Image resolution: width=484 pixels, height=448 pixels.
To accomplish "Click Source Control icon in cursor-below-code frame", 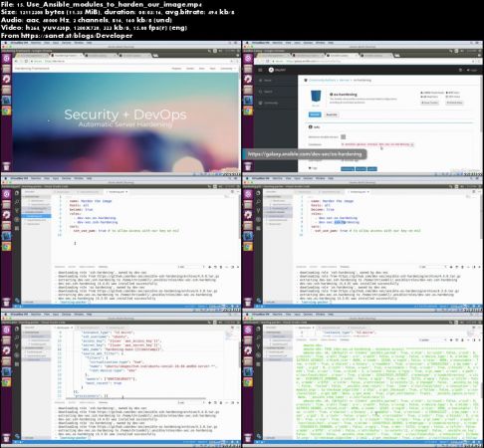I will coord(17,211).
